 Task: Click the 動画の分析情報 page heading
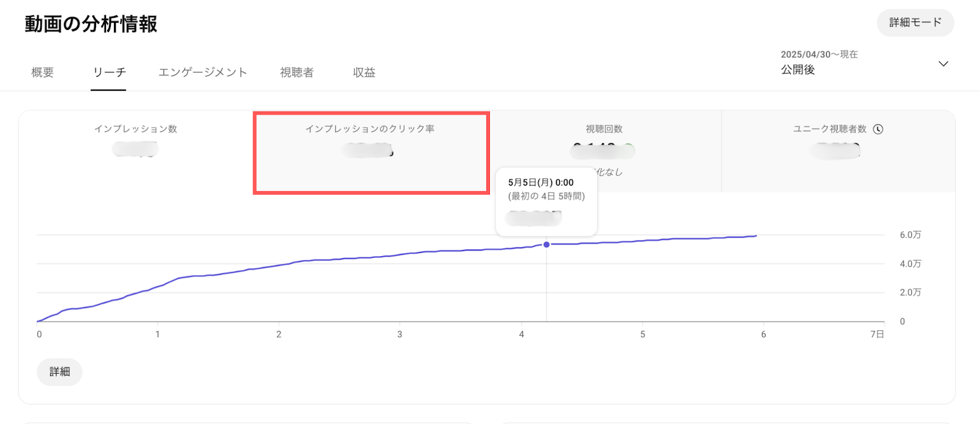click(91, 24)
